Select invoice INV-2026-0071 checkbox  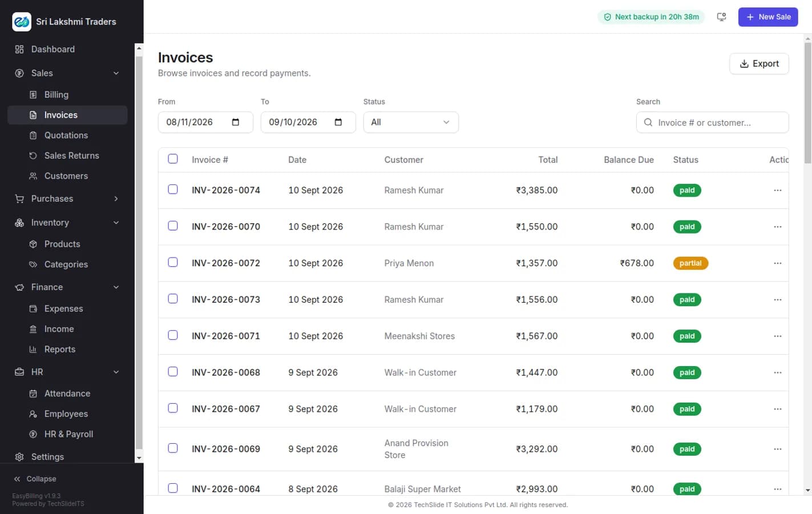point(173,335)
